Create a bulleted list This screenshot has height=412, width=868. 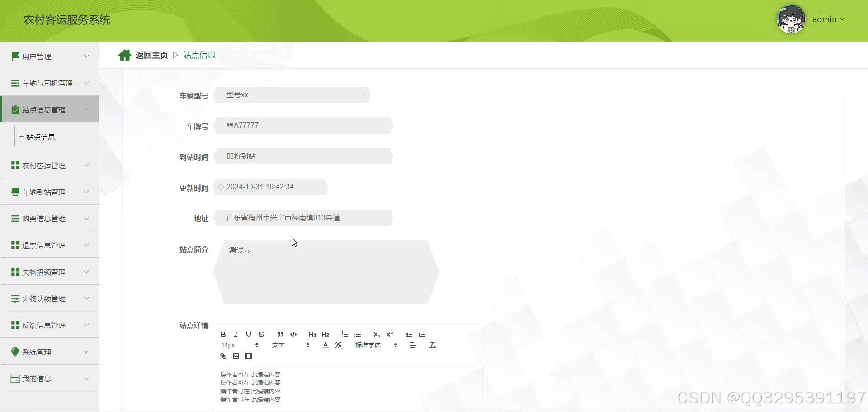coord(357,334)
